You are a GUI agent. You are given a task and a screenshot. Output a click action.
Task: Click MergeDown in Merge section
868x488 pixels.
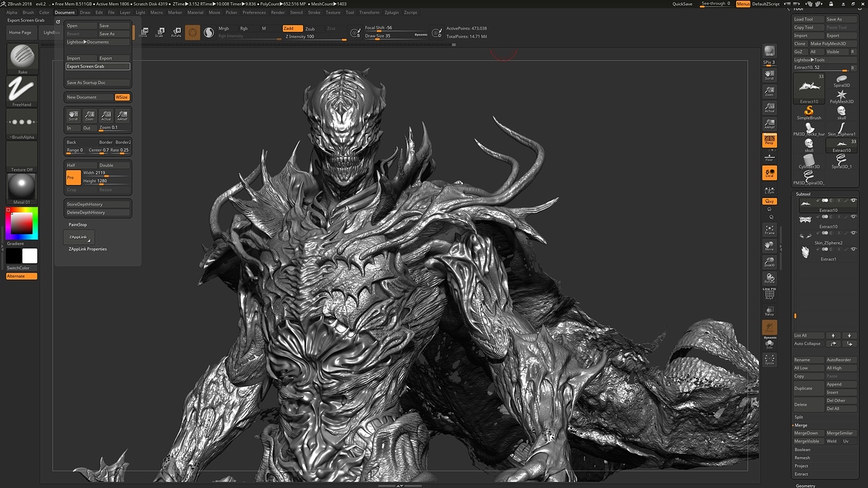tap(809, 433)
